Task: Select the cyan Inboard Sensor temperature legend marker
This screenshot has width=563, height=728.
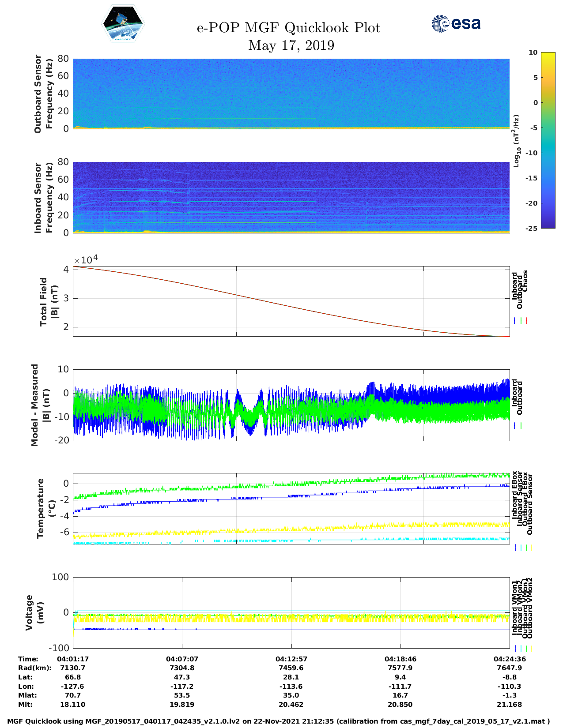Action: click(x=521, y=548)
